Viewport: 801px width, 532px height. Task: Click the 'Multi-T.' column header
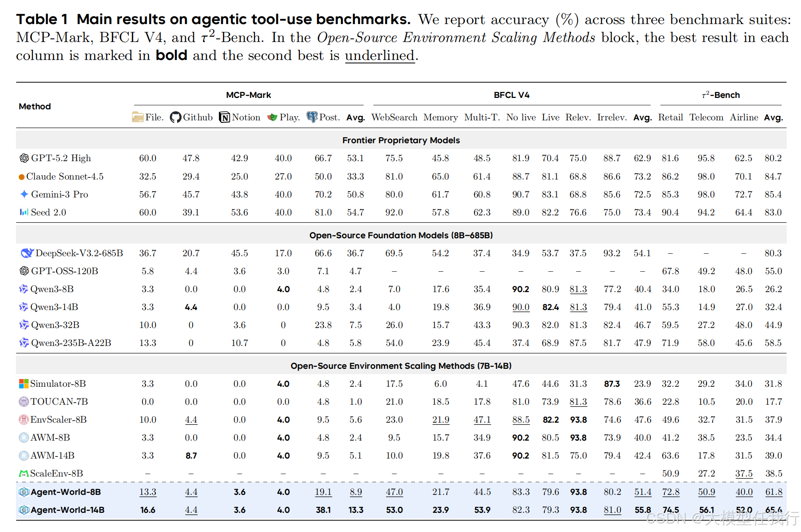pyautogui.click(x=482, y=117)
